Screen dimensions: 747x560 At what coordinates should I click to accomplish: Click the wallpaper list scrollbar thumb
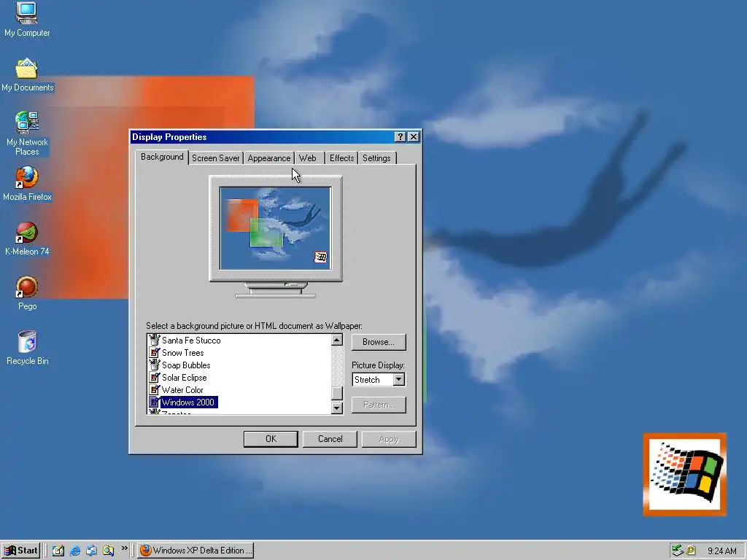click(337, 393)
